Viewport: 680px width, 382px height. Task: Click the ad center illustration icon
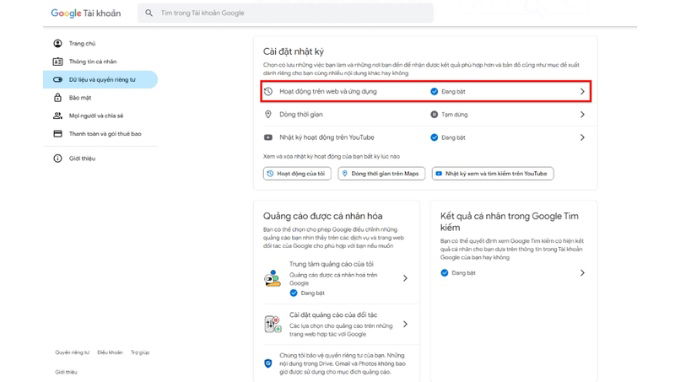[272, 278]
